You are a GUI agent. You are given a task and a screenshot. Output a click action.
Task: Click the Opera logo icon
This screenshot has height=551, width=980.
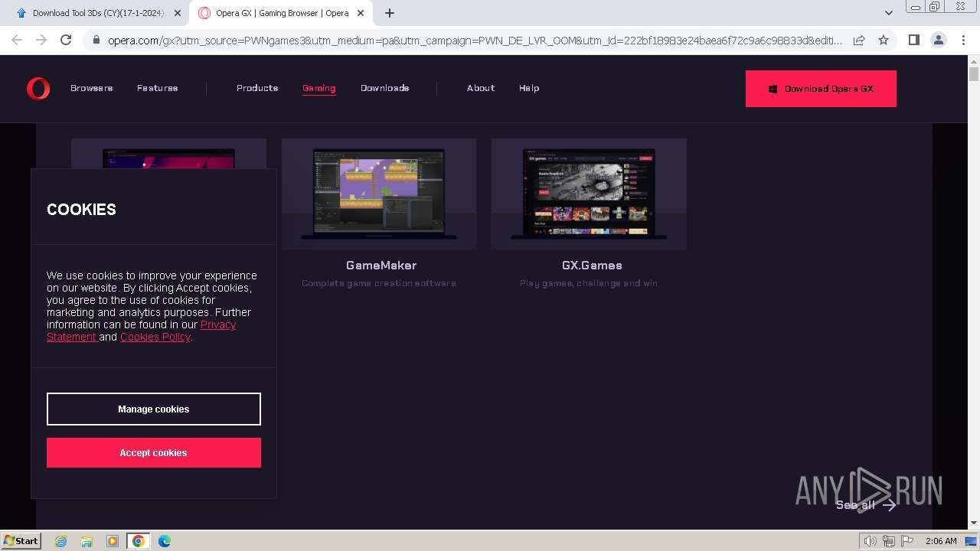38,89
